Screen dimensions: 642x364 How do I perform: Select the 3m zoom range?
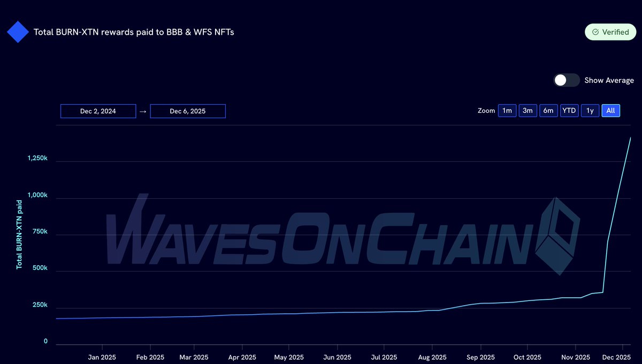528,111
